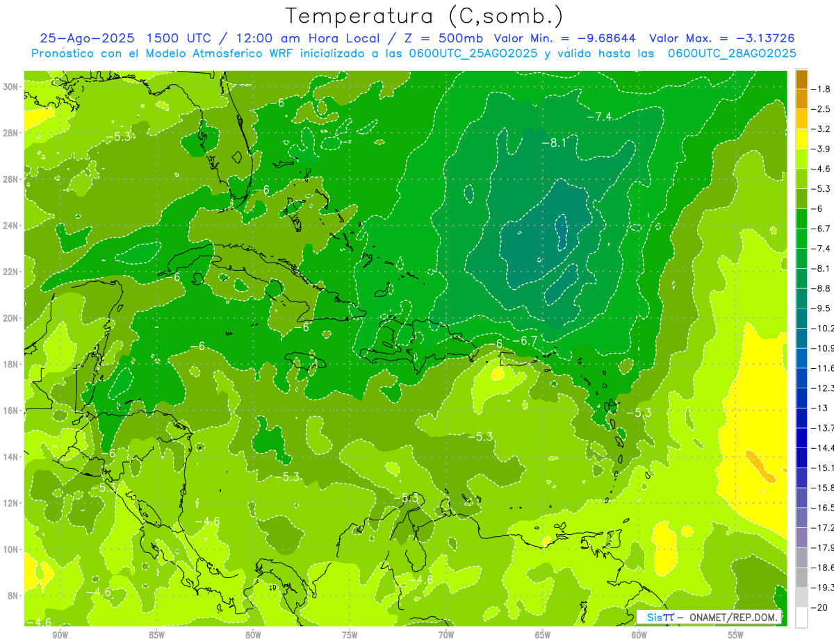This screenshot has height=644, width=834.
Task: Click the '8N' latitude label
Action: coord(14,595)
